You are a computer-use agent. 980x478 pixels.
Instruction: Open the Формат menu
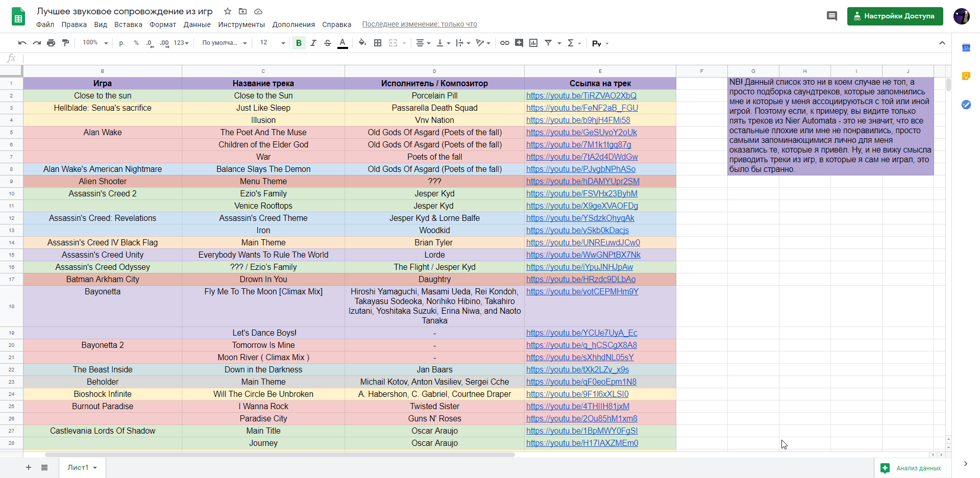[x=163, y=24]
